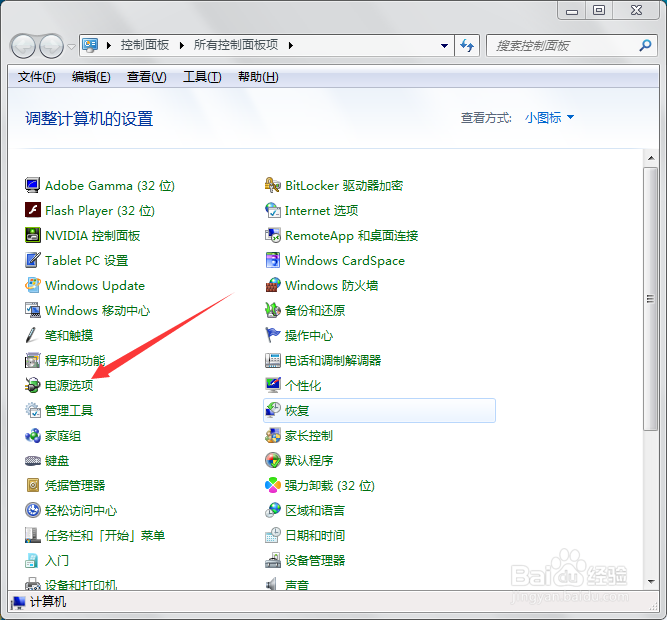Viewport: 667px width, 620px height.
Task: Click the Internet 选项 globe icon
Action: pos(273,210)
